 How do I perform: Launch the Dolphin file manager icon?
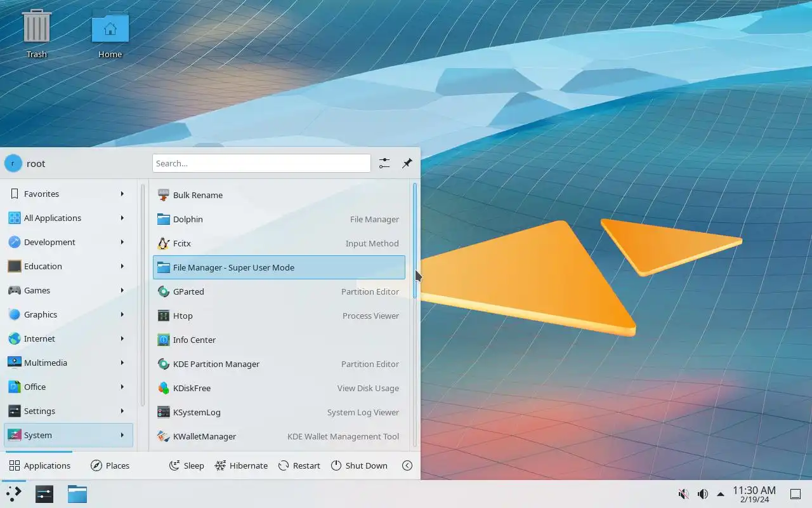pyautogui.click(x=163, y=219)
